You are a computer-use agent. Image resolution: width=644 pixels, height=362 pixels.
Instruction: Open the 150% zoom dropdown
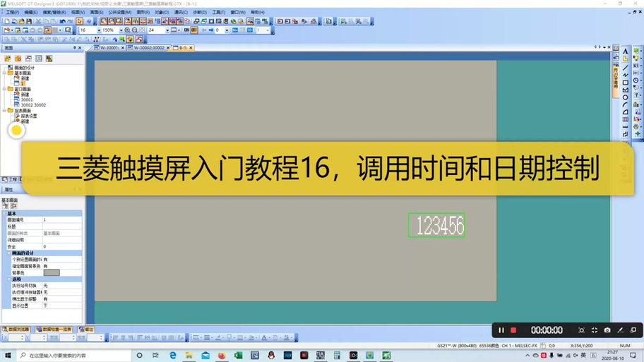pos(121,30)
